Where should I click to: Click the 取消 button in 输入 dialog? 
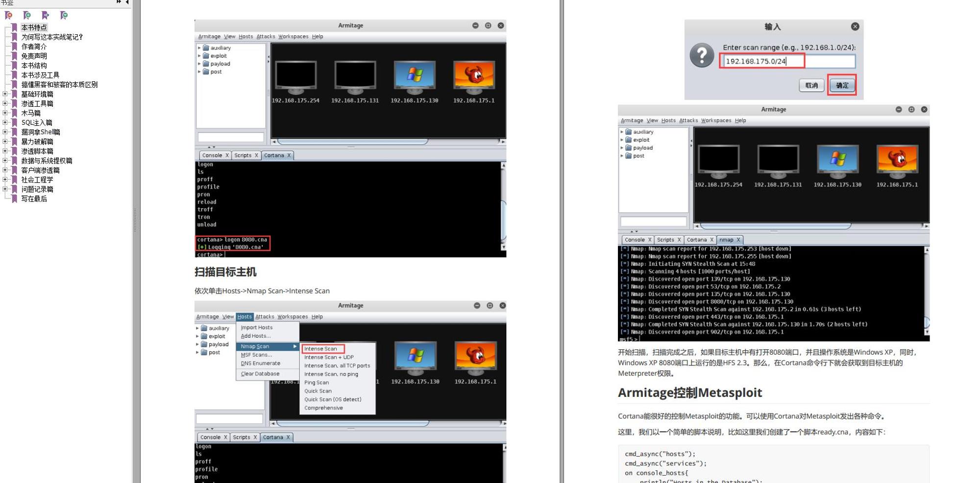point(811,85)
